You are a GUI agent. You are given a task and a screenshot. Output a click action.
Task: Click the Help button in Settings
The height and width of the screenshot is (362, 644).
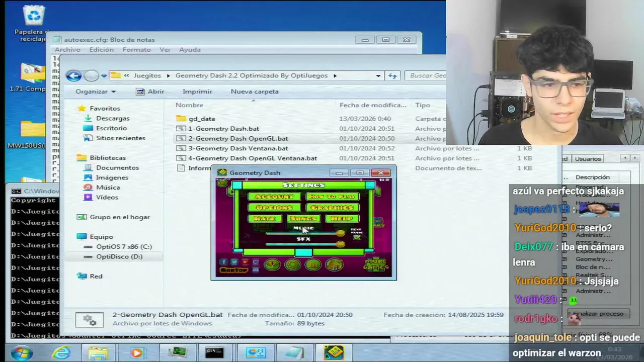(x=342, y=219)
